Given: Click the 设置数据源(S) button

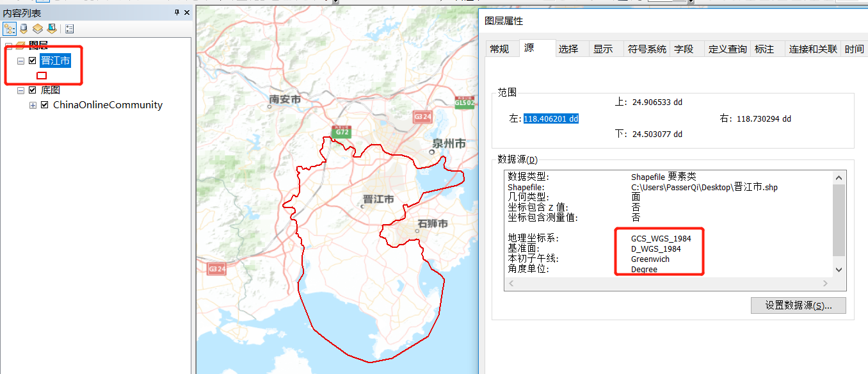Looking at the screenshot, I should point(798,305).
